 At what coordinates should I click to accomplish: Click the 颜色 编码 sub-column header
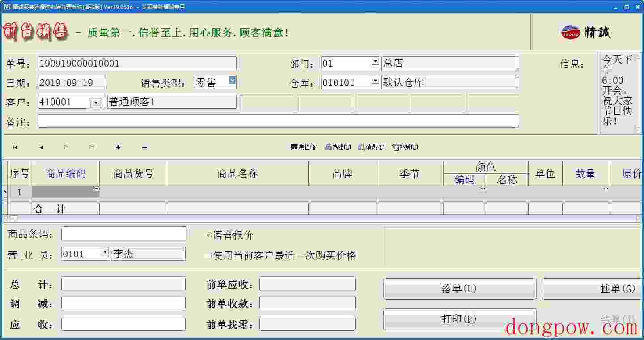point(465,180)
